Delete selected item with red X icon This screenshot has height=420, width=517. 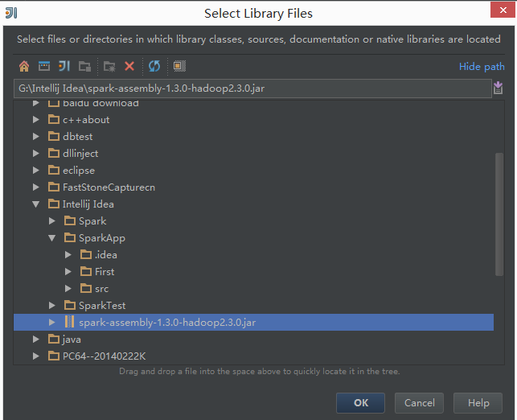[129, 66]
